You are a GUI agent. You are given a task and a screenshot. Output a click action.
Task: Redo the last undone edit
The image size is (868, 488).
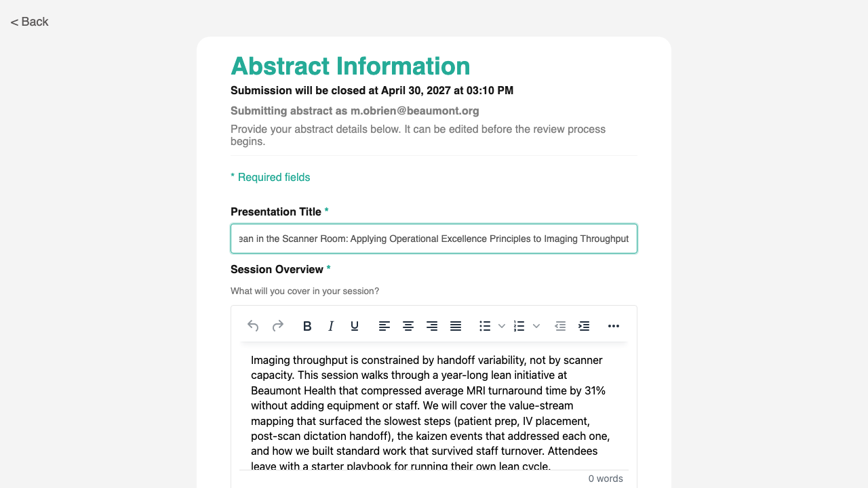tap(277, 326)
